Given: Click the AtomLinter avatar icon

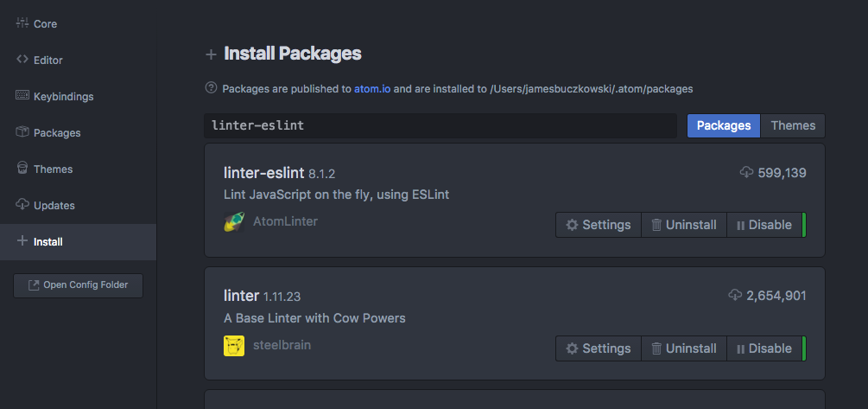Looking at the screenshot, I should tap(233, 222).
